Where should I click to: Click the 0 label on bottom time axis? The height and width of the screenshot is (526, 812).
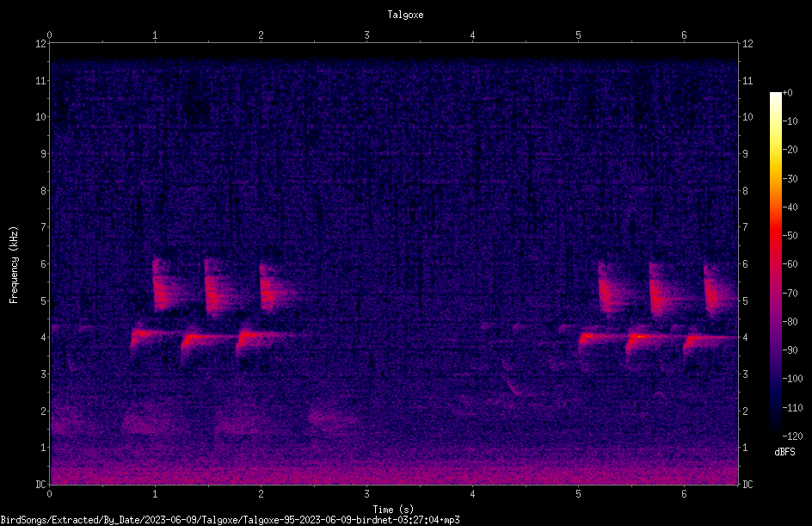(x=49, y=494)
